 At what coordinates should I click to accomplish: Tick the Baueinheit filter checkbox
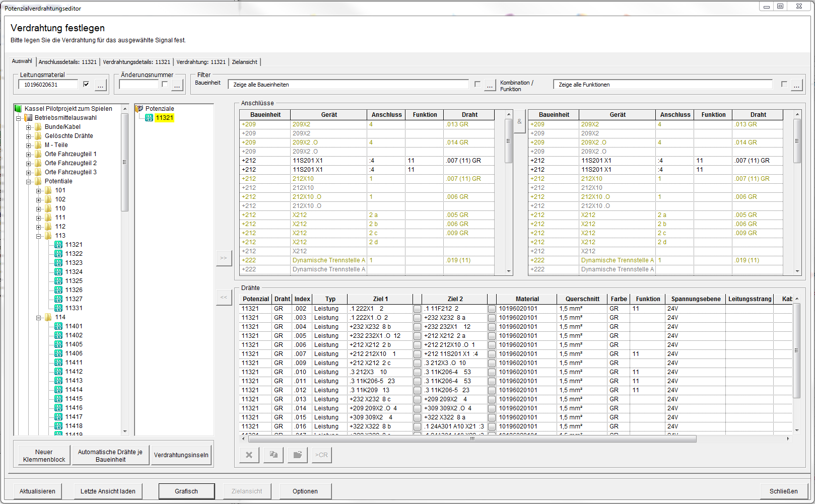[x=478, y=85]
